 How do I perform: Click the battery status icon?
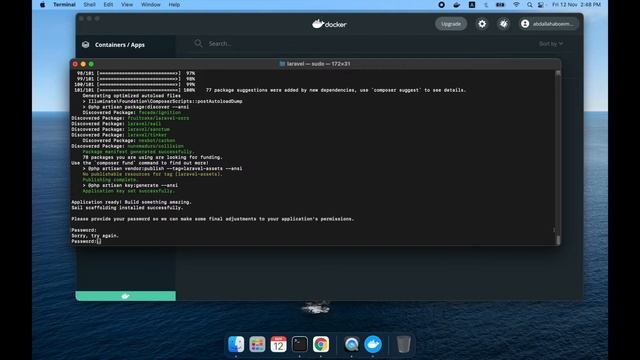[x=500, y=4]
